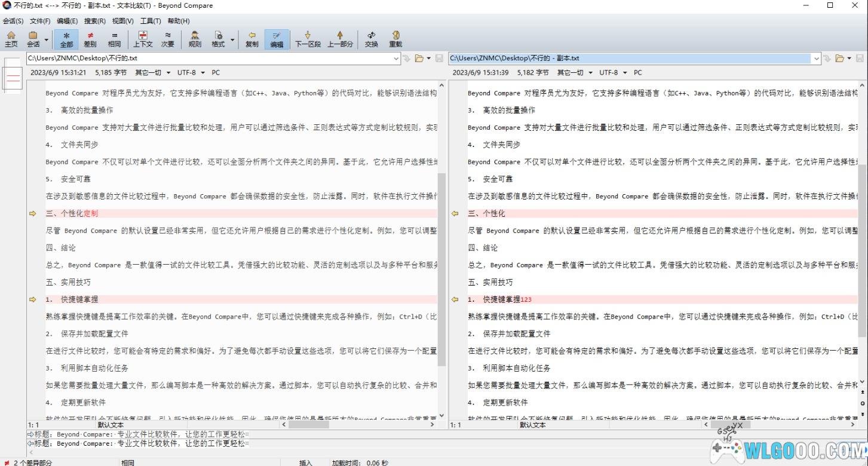This screenshot has width=868, height=466.
Task: Expand the 会话 (Session) dropdown arrow
Action: point(47,39)
